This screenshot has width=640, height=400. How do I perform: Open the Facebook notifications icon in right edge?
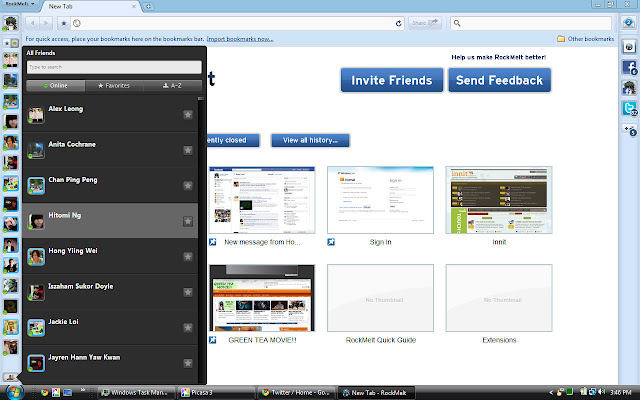coord(629,67)
